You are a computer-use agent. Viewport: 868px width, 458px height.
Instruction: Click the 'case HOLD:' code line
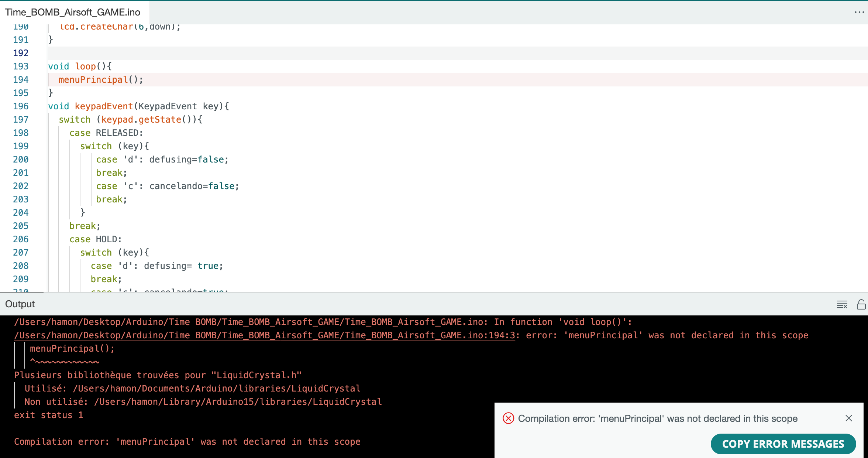point(95,239)
